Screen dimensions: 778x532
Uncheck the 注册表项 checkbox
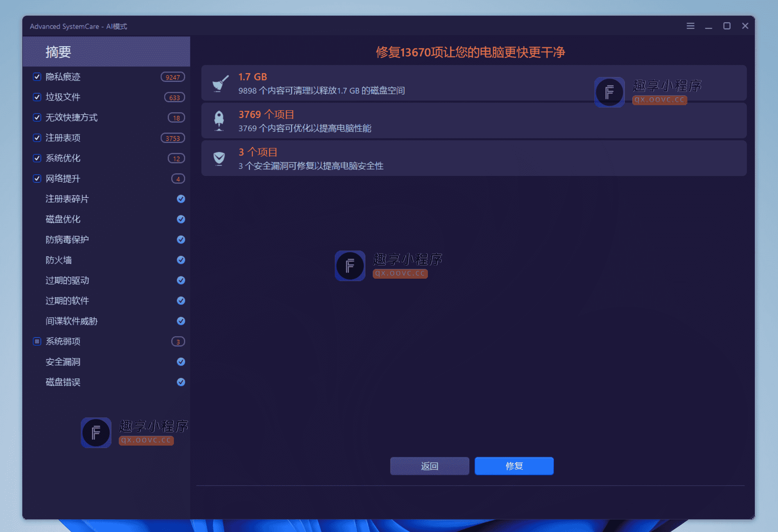37,138
